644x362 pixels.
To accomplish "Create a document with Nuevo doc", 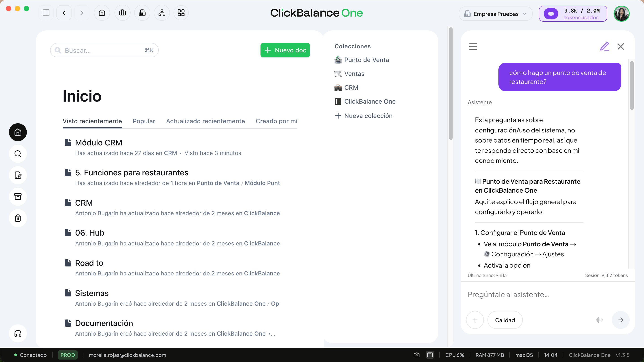I will [285, 50].
